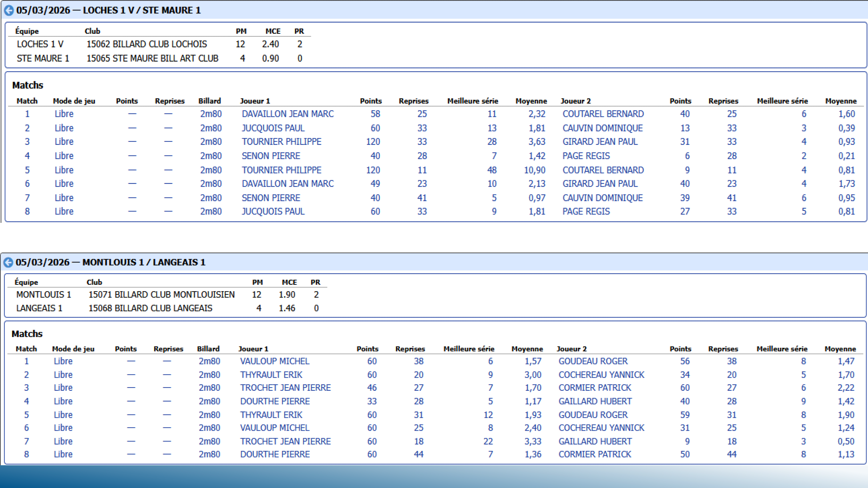
Task: Click the MCE header in Montlouis team table
Action: click(x=289, y=282)
